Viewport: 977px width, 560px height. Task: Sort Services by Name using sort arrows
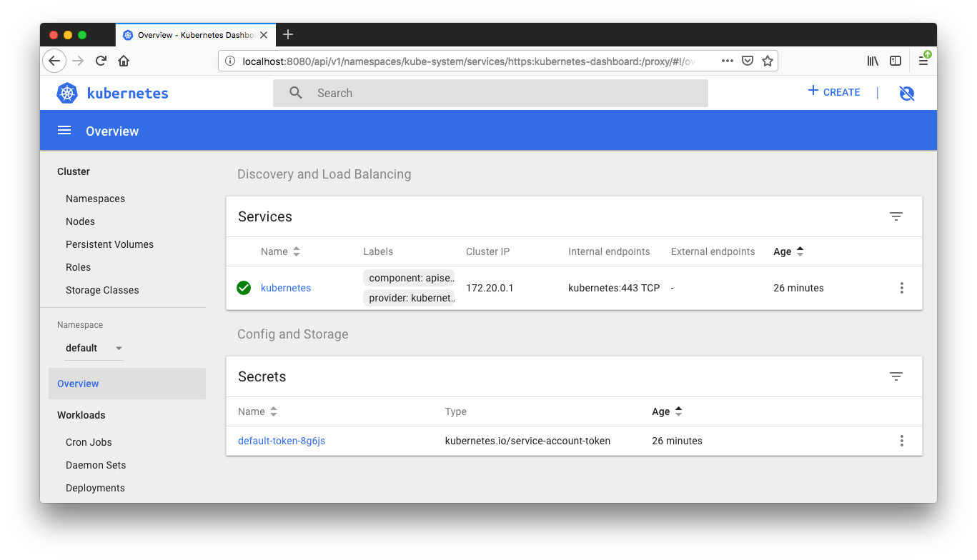[x=297, y=251]
